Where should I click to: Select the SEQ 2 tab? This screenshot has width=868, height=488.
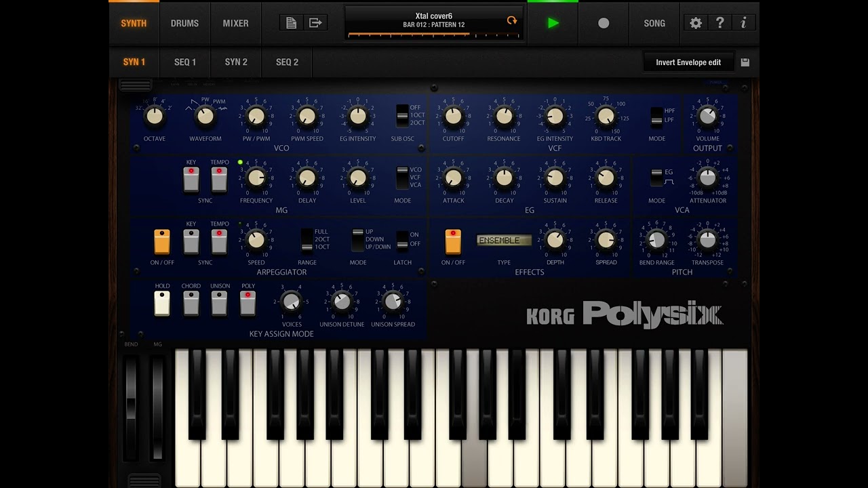point(287,62)
